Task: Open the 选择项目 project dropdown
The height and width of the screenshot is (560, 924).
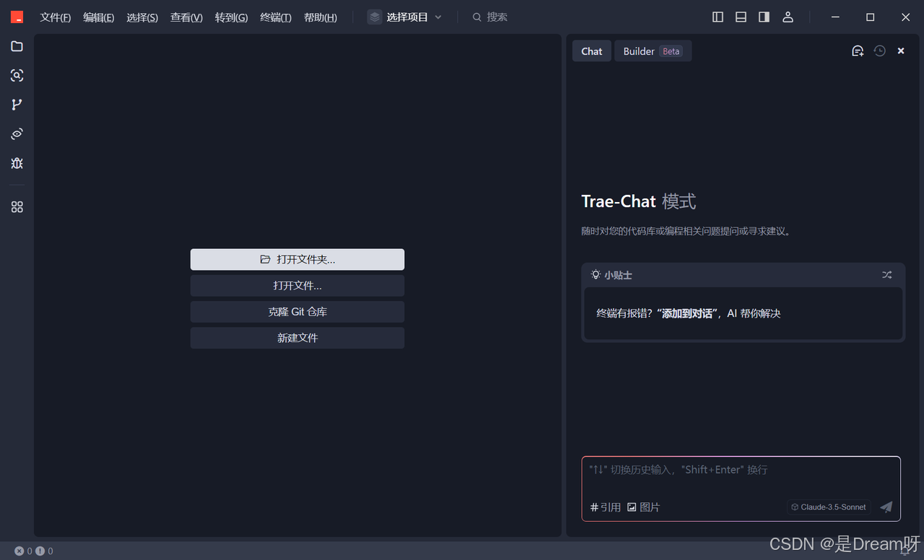Action: coord(404,17)
